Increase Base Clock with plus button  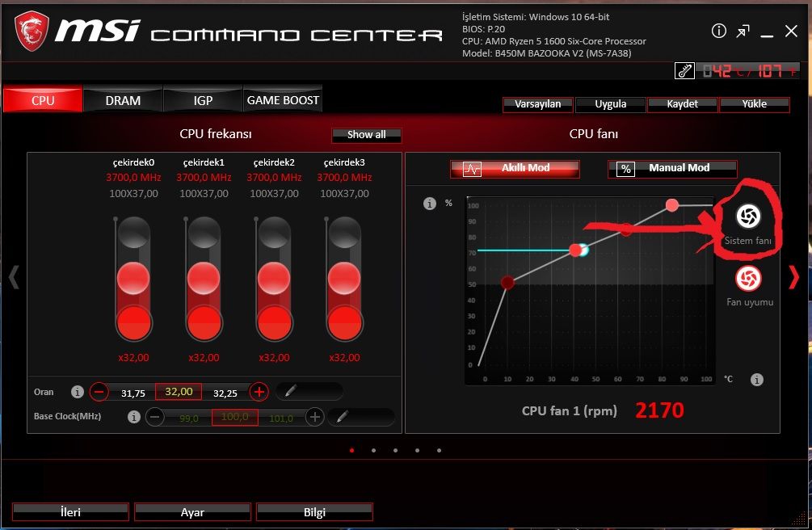[x=314, y=417]
